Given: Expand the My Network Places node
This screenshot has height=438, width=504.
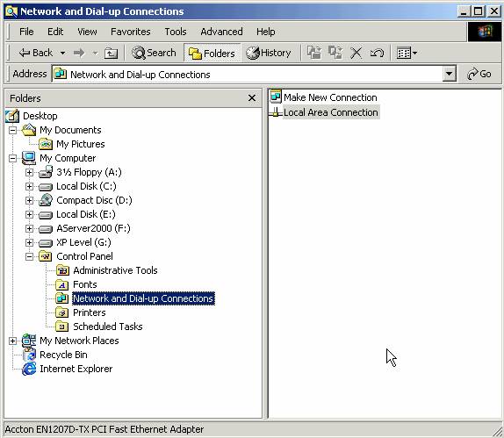Looking at the screenshot, I should pos(12,341).
